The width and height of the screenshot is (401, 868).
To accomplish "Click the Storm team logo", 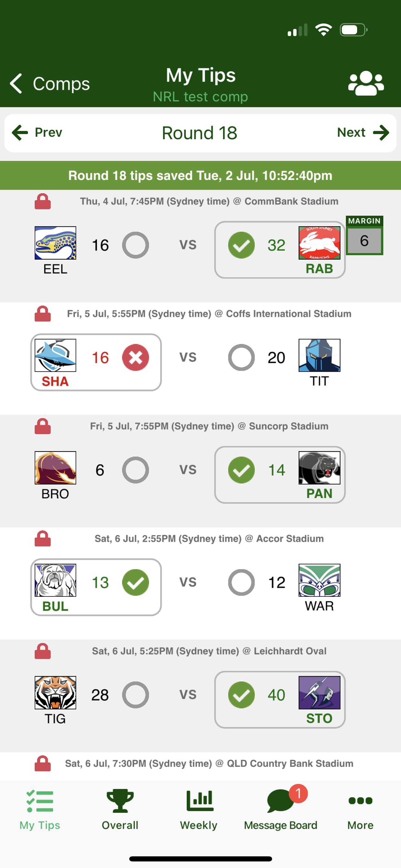I will point(319,692).
